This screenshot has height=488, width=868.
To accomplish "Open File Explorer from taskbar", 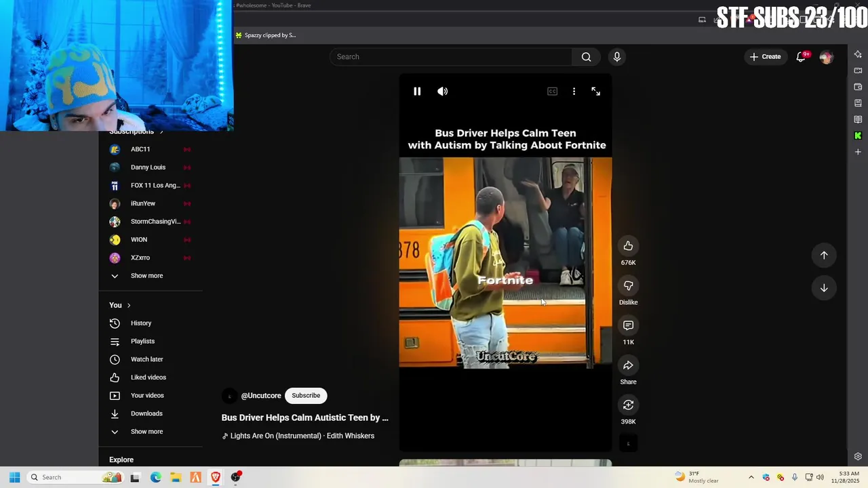I will (x=176, y=477).
